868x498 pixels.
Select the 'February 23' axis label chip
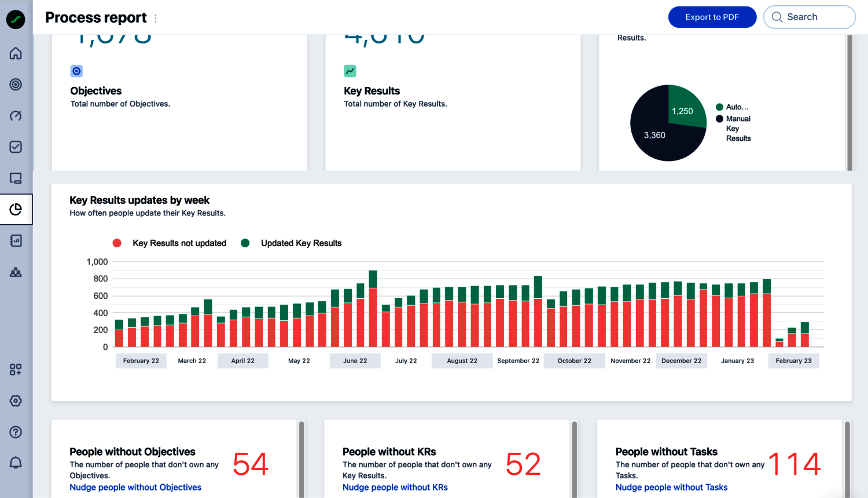[793, 361]
